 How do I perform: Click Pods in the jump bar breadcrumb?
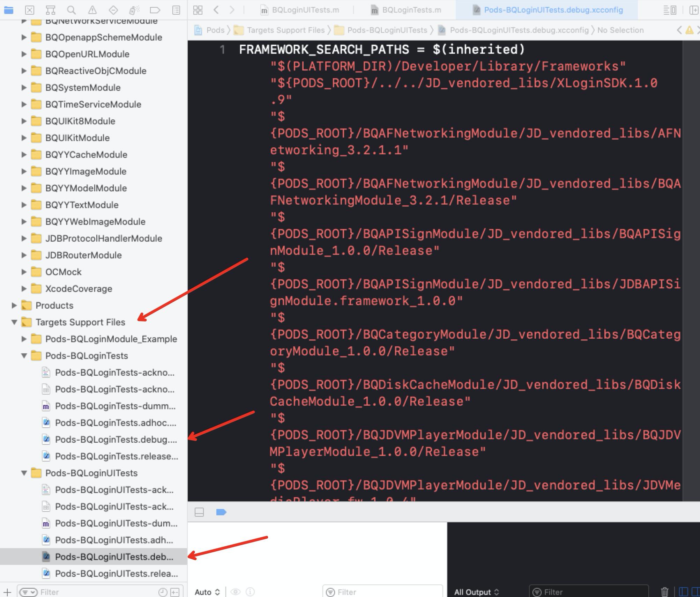coord(216,30)
